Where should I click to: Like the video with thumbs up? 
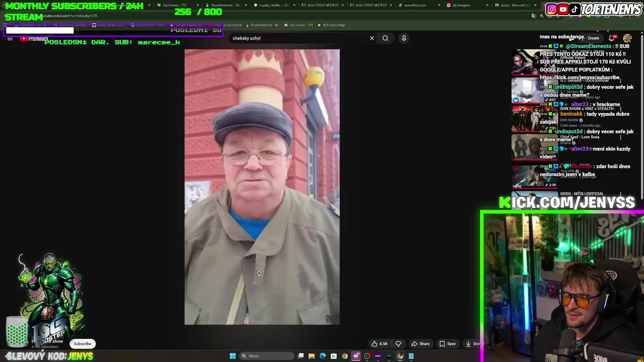coord(380,344)
